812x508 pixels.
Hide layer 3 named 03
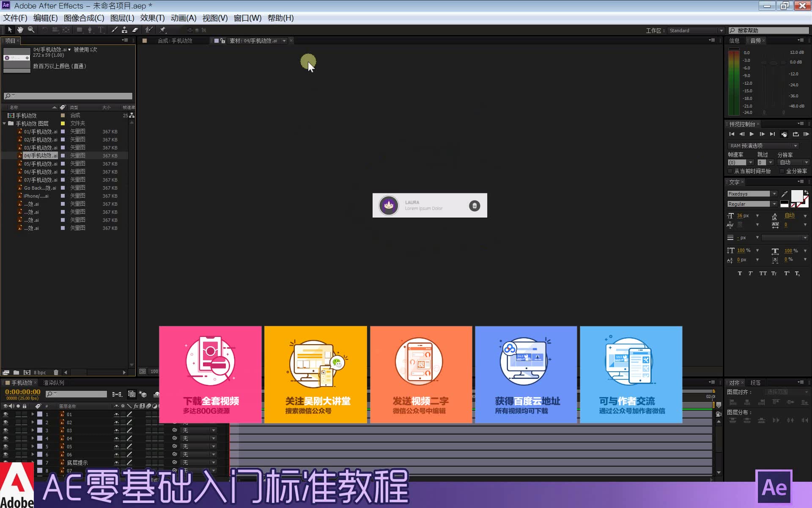(5, 431)
